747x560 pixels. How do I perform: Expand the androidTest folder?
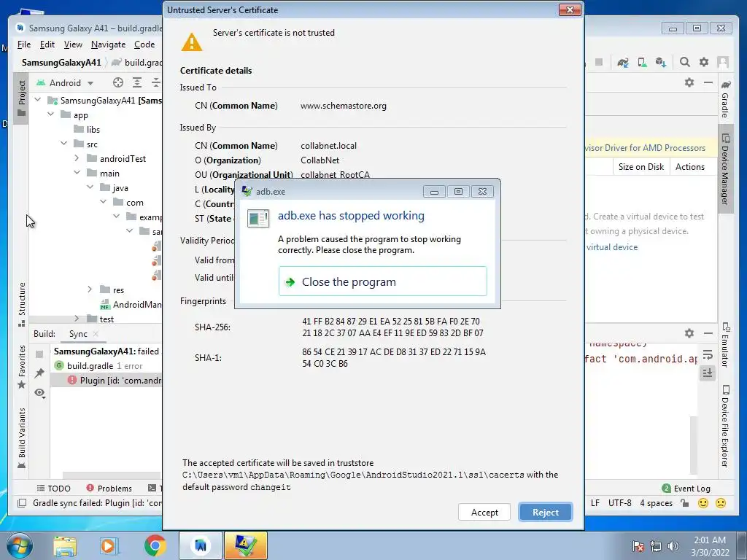pyautogui.click(x=77, y=158)
